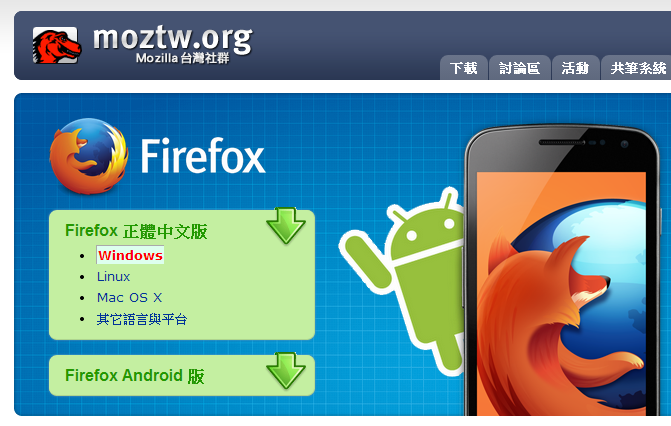Viewport: 671px width, 426px height.
Task: Click the white Firefox wordmark text
Action: (203, 156)
